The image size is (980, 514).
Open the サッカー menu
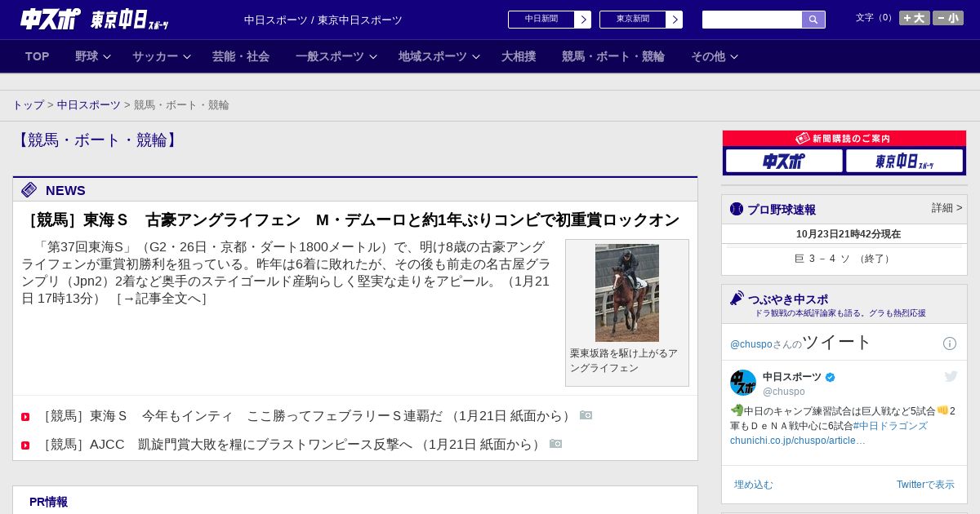(x=155, y=56)
